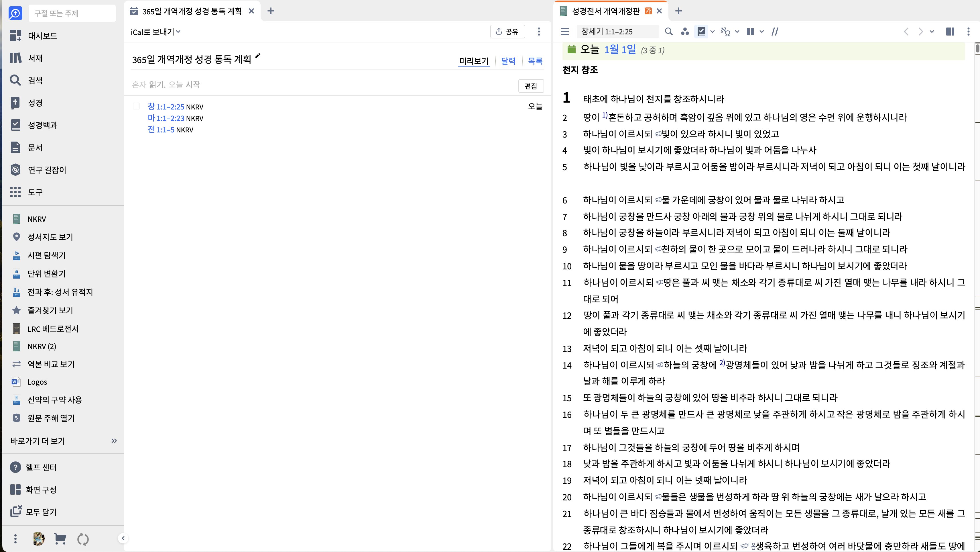Click the 편집 edit button

pyautogui.click(x=531, y=86)
